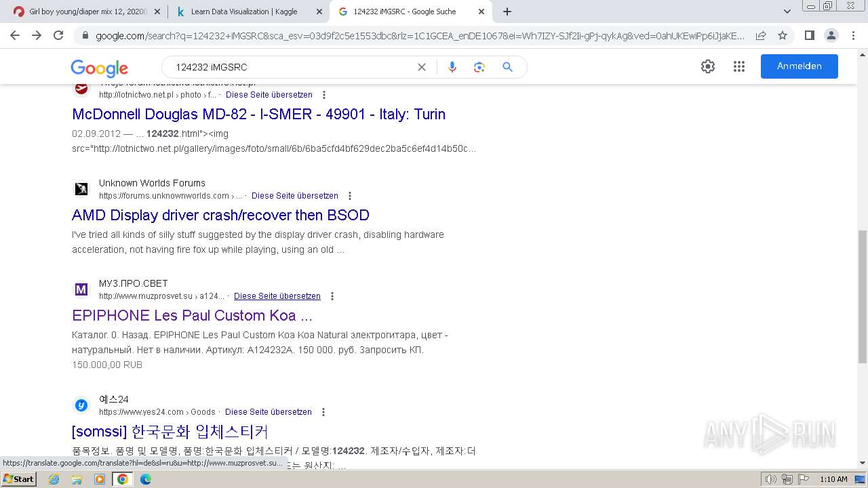868x488 pixels.
Task: Click the Unknown Worlds Forums favicon
Action: [x=81, y=189]
